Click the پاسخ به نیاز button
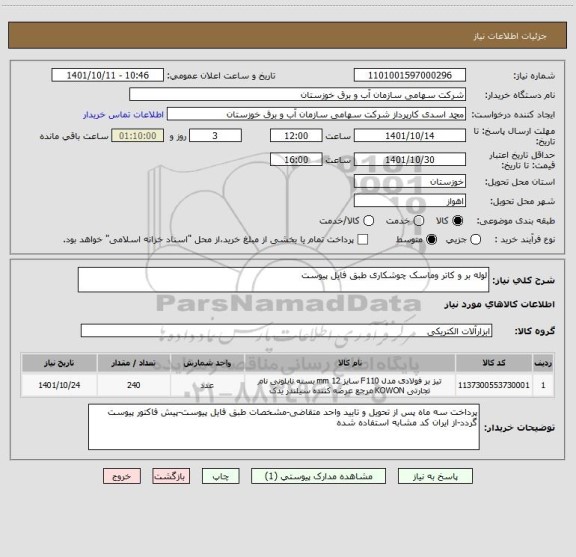The width and height of the screenshot is (576, 557). pos(435,476)
